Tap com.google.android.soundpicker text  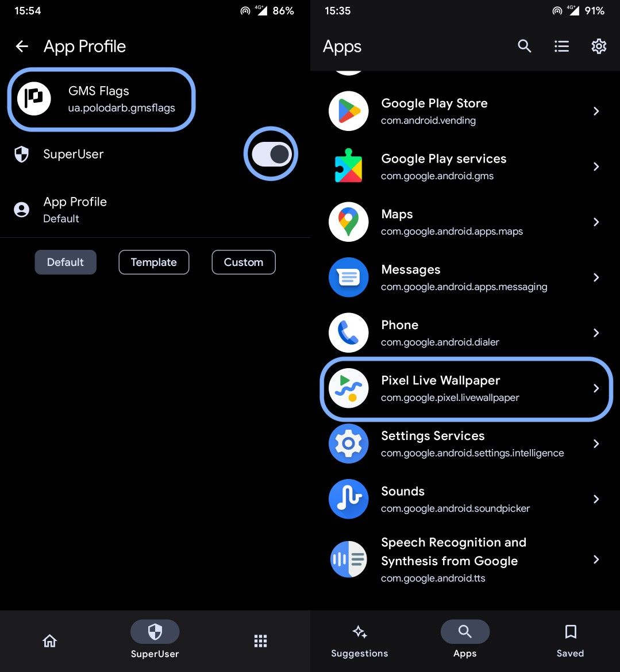tap(455, 508)
